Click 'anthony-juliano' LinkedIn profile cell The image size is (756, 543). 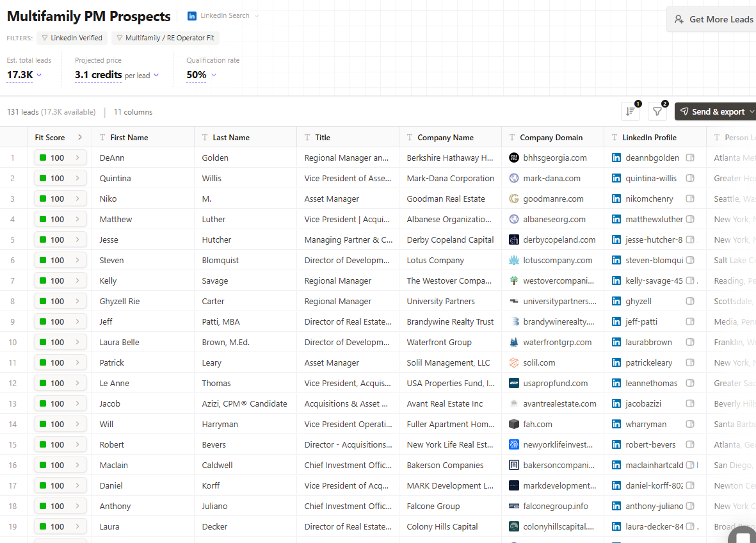click(x=655, y=506)
